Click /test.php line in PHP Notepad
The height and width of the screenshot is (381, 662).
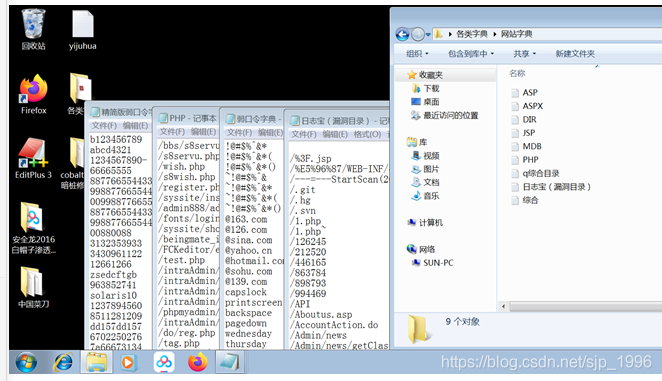tap(182, 260)
